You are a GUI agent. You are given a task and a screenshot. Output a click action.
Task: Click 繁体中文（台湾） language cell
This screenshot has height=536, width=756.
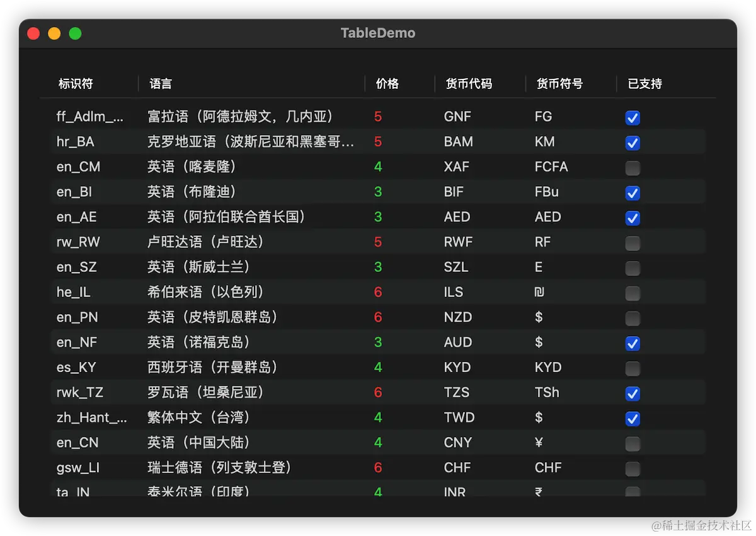point(199,417)
